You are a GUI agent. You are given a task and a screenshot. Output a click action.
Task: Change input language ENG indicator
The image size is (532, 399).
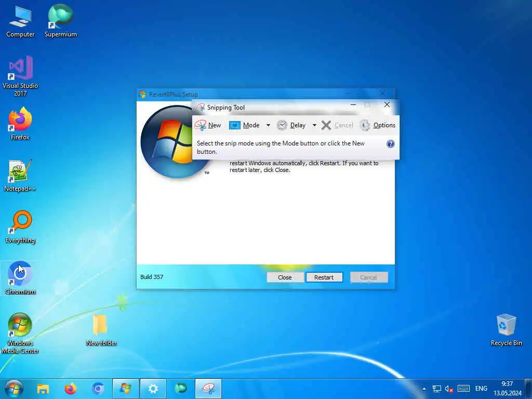click(x=481, y=389)
